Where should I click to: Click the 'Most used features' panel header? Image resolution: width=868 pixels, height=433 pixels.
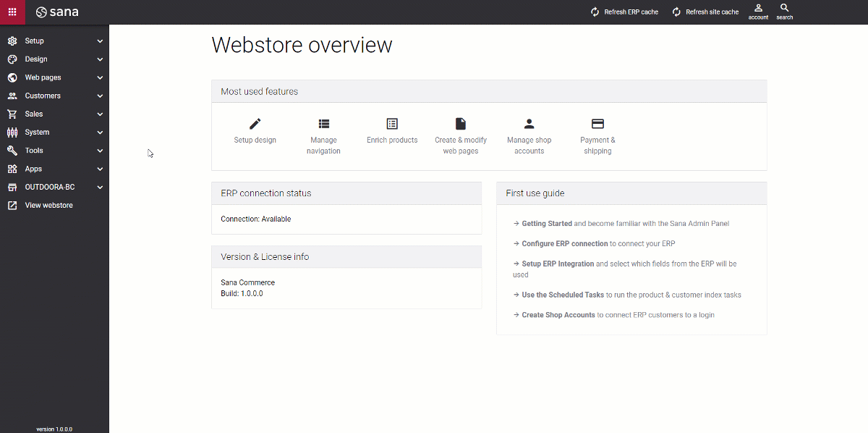(489, 91)
